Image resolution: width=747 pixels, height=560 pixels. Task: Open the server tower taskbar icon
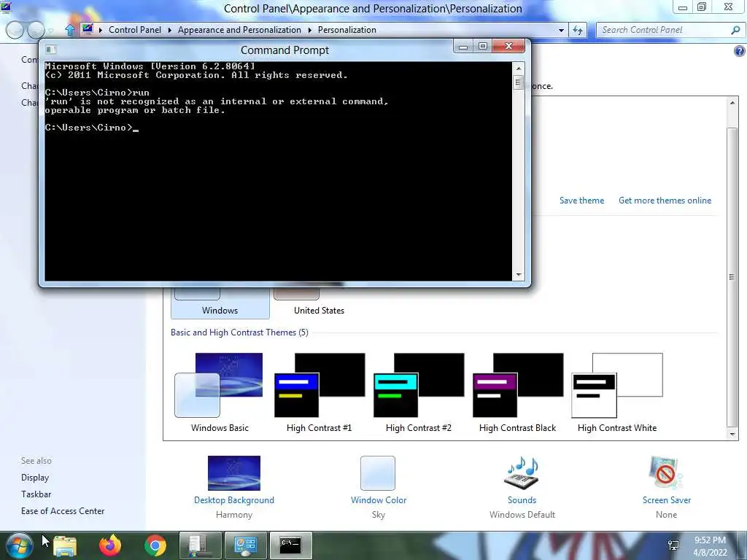(200, 545)
